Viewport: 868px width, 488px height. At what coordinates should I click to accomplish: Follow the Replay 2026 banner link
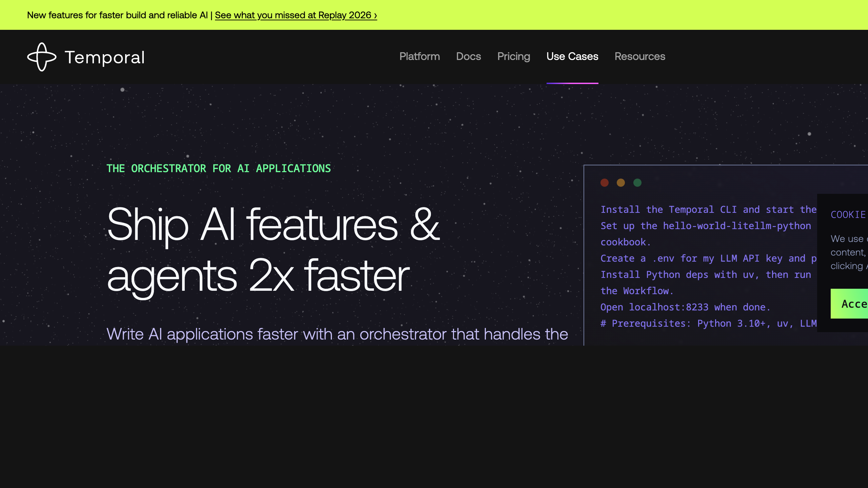click(x=296, y=15)
